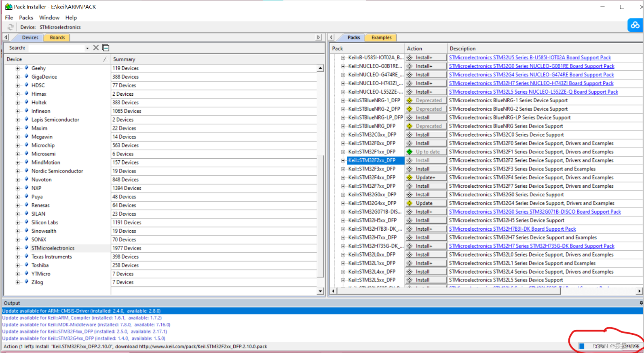The width and height of the screenshot is (644, 353).
Task: Click the Pack Installer app icon in title bar
Action: [8, 6]
